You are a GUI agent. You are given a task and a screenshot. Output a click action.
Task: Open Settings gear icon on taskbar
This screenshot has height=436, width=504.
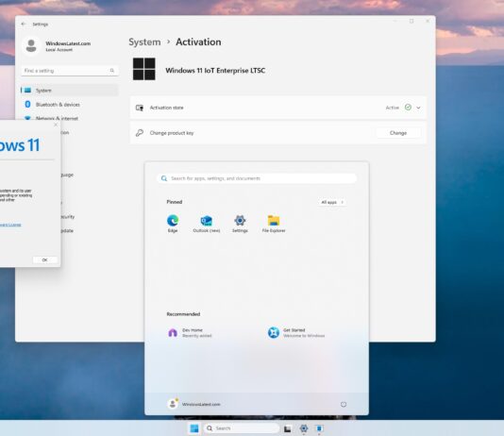(303, 428)
